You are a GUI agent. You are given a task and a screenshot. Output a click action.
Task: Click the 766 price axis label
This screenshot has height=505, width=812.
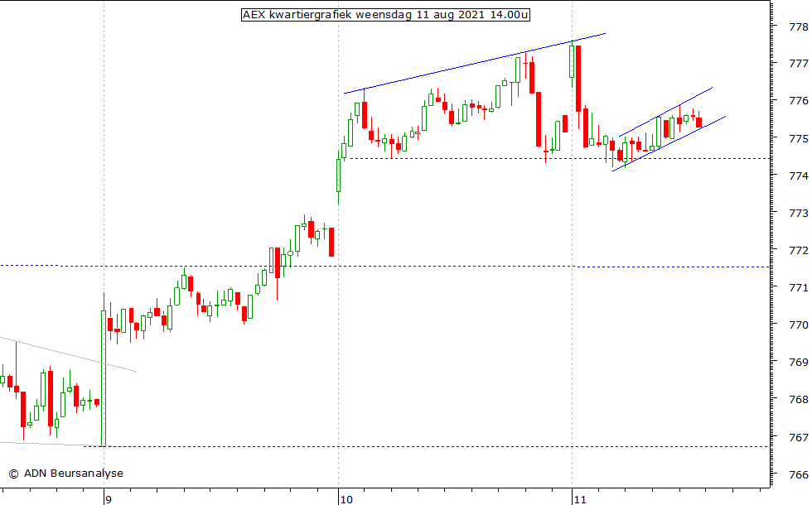[799, 474]
